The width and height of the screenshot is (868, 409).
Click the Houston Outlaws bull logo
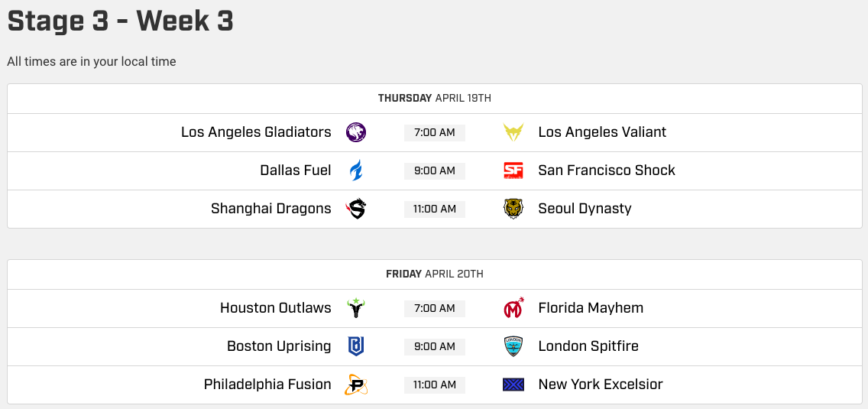click(356, 308)
